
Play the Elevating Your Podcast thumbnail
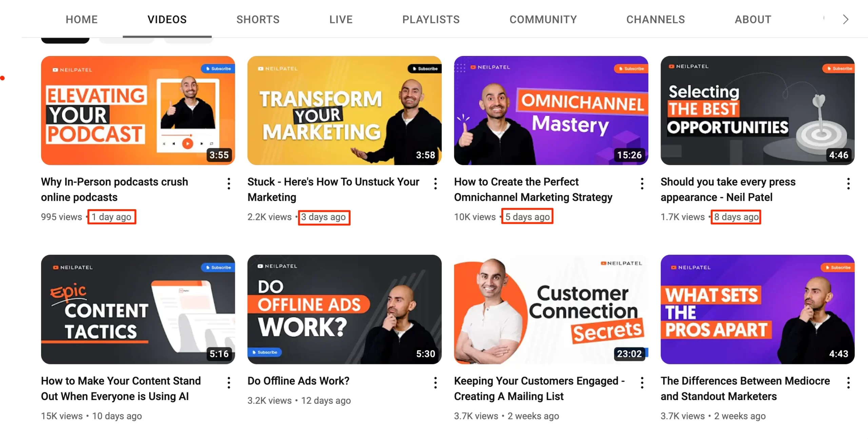138,111
